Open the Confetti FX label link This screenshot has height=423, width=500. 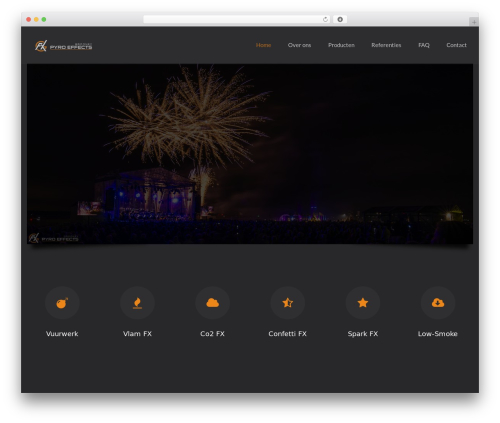288,334
